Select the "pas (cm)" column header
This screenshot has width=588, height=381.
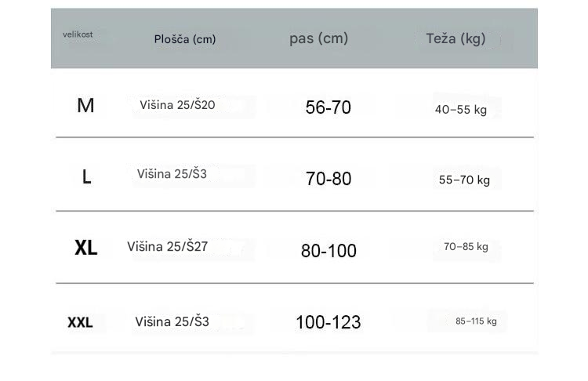(318, 38)
